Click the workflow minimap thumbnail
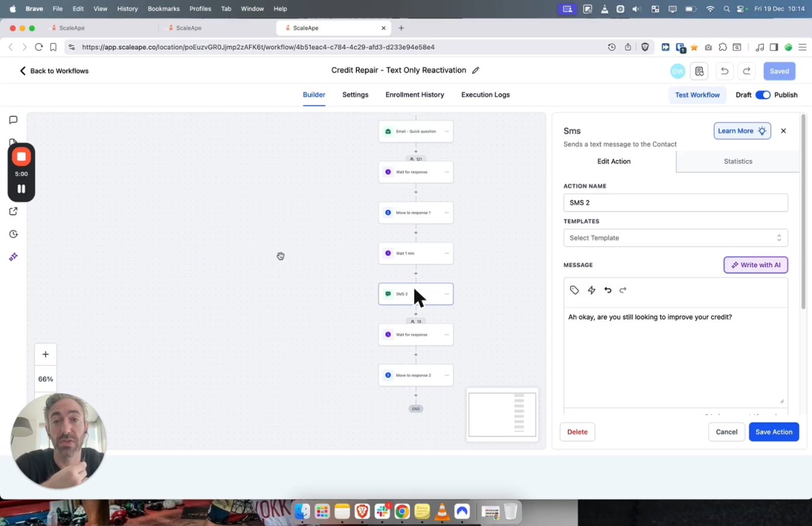The height and width of the screenshot is (526, 812). (502, 415)
